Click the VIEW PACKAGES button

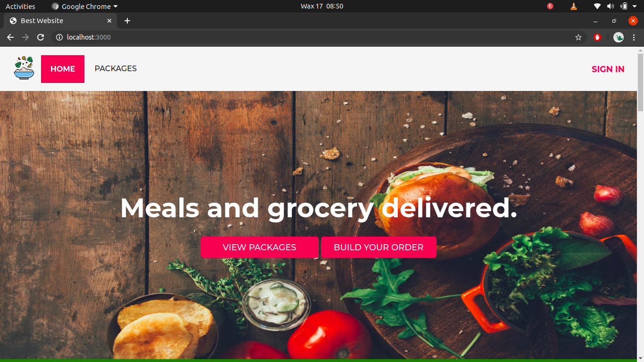(260, 247)
